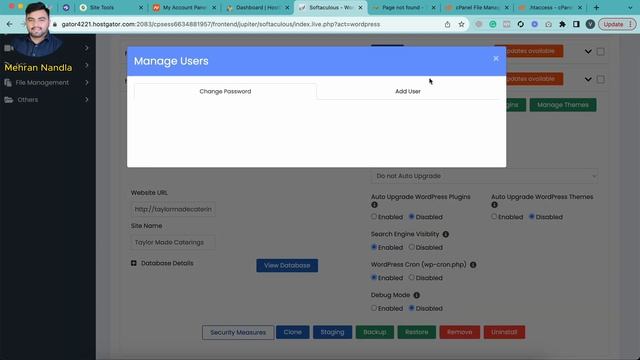Open the Add User tab

tap(408, 91)
